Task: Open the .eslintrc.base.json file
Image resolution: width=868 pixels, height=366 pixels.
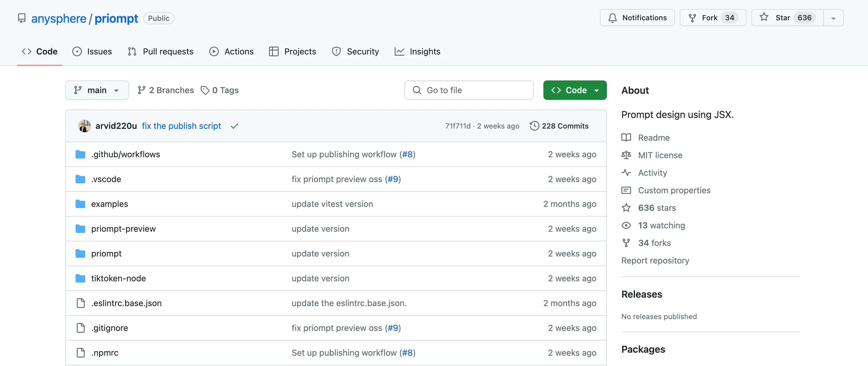Action: [x=126, y=303]
